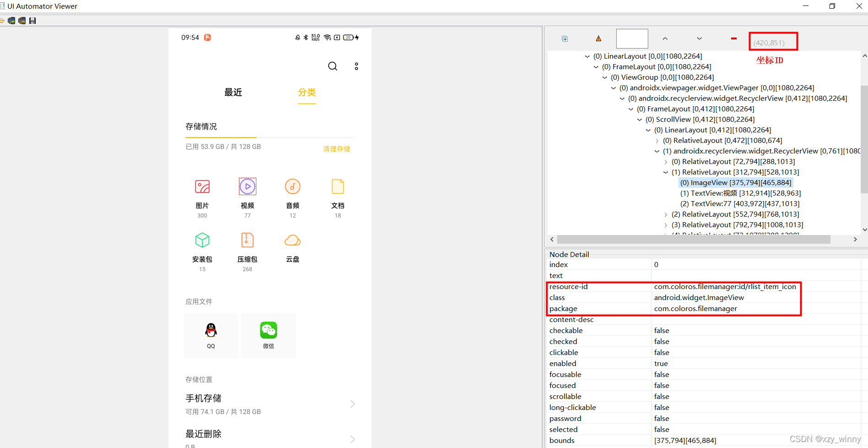Capture screenshot with compressed hierarchy
The height and width of the screenshot is (448, 868).
pos(22,21)
